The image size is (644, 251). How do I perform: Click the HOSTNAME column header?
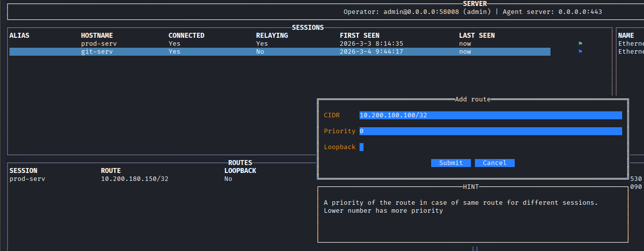[96, 36]
